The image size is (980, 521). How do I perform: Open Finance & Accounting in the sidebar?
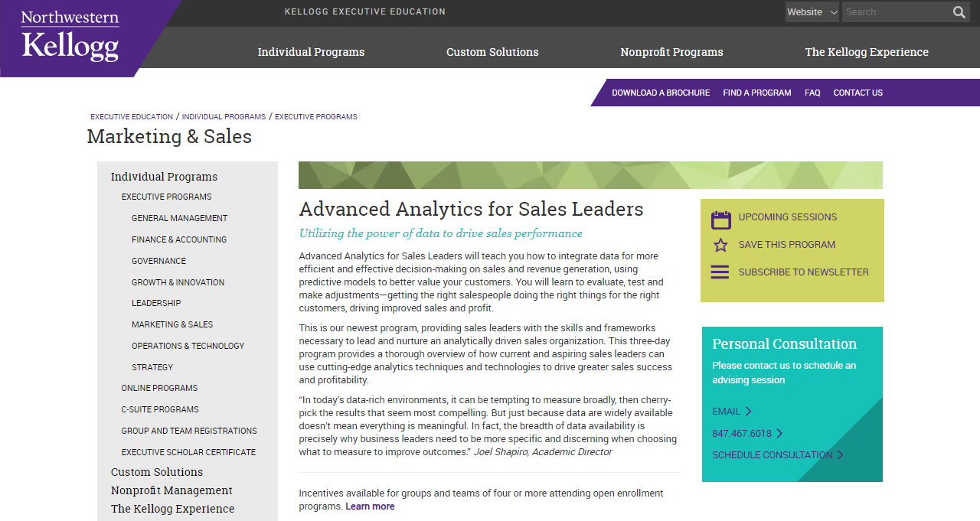[x=179, y=239]
